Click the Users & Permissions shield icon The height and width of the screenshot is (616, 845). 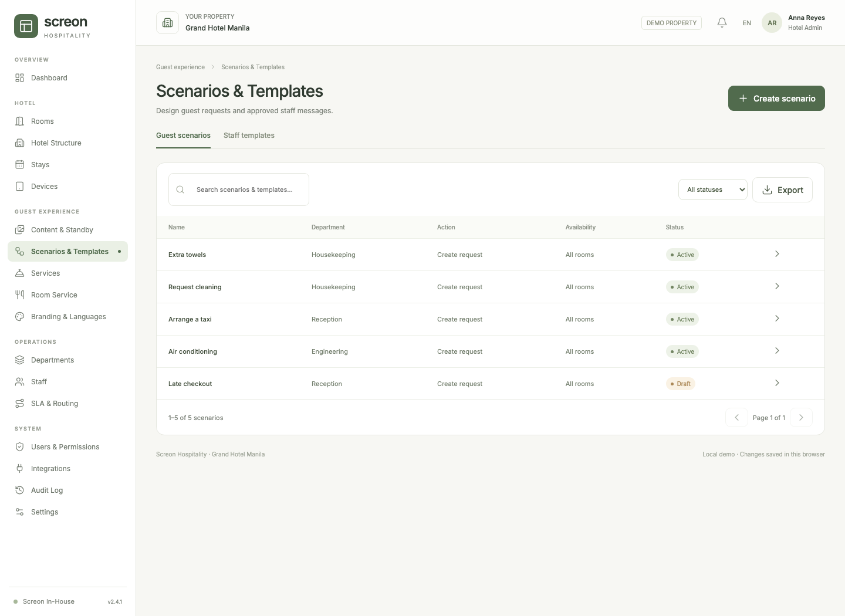tap(19, 447)
